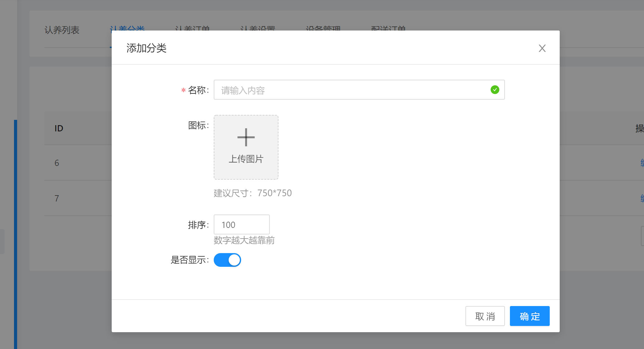The image size is (644, 349).
Task: Select the table row with ID 7
Action: [x=57, y=198]
